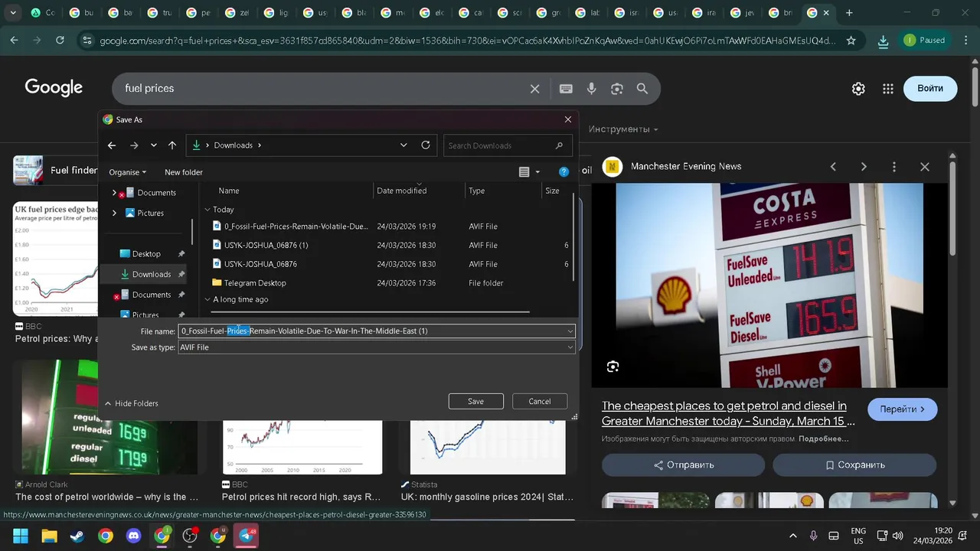Select the 0_Fossil-Fuel-Prices file
This screenshot has height=551, width=980.
[296, 227]
